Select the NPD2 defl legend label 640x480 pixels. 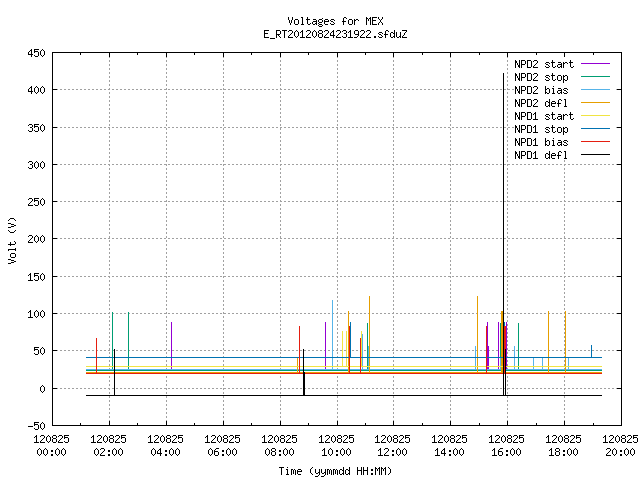click(541, 103)
